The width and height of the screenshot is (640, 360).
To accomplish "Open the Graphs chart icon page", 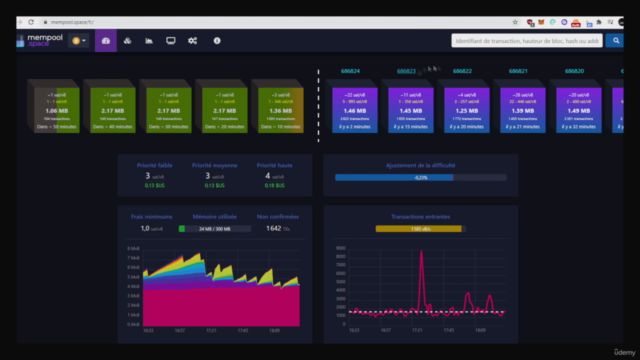I will [149, 41].
